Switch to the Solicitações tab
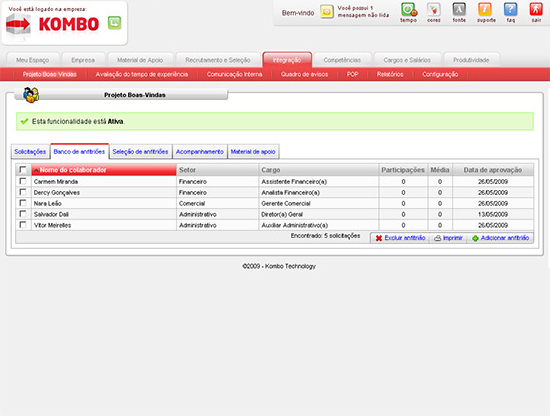Image resolution: width=550 pixels, height=416 pixels. pyautogui.click(x=30, y=152)
